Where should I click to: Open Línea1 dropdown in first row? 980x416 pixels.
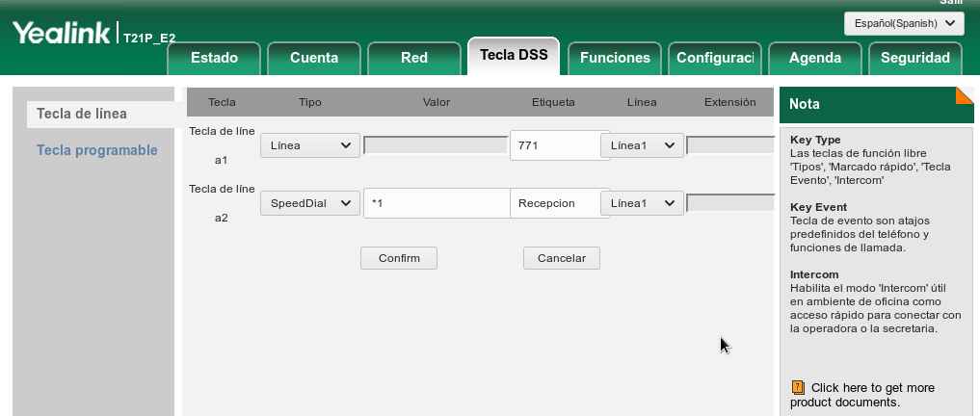coord(641,145)
